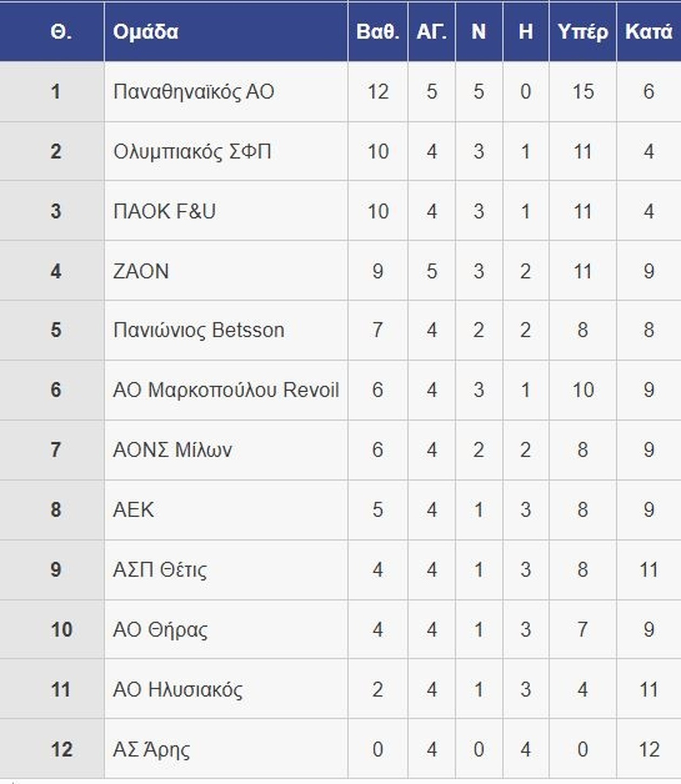Select the ΑΓ. column header
The image size is (681, 784).
(431, 32)
